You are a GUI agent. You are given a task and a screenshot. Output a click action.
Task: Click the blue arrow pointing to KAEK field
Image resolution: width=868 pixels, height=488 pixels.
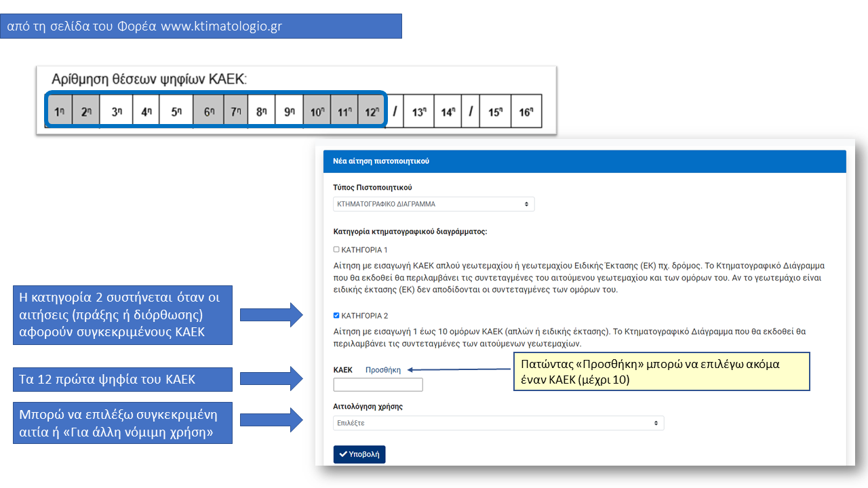271,379
